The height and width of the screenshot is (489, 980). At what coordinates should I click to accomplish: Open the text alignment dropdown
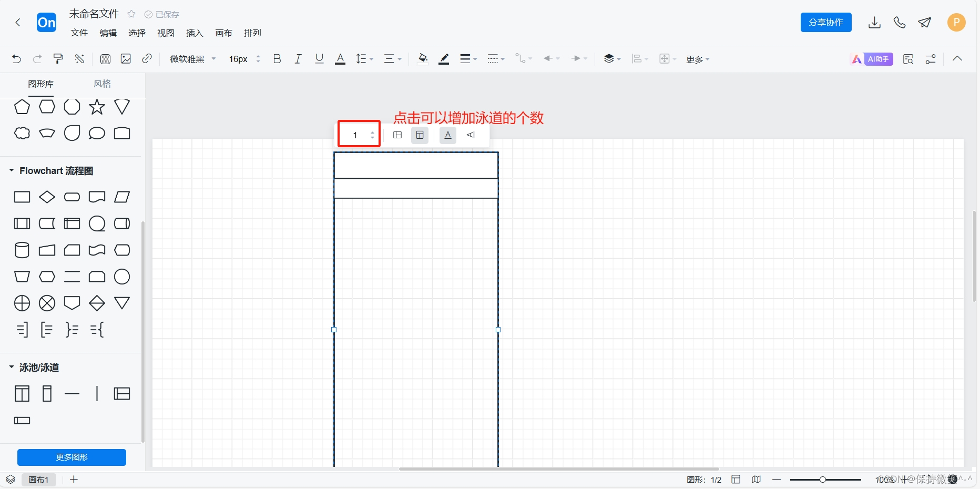[393, 59]
